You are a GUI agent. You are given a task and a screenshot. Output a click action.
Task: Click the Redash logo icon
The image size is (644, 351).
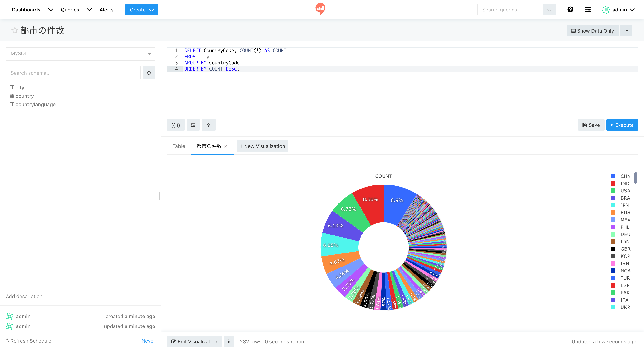pos(320,9)
